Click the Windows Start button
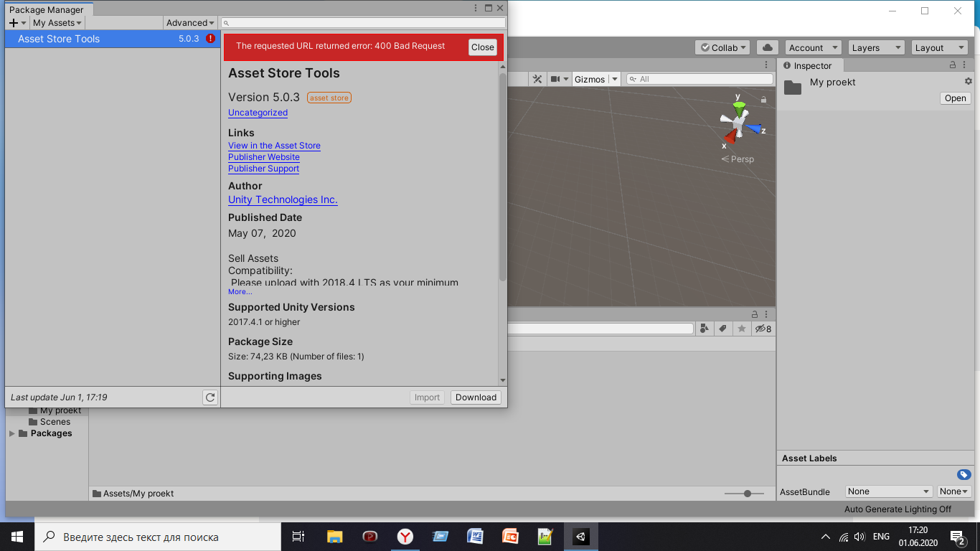Screen dimensions: 980x551 [17, 537]
